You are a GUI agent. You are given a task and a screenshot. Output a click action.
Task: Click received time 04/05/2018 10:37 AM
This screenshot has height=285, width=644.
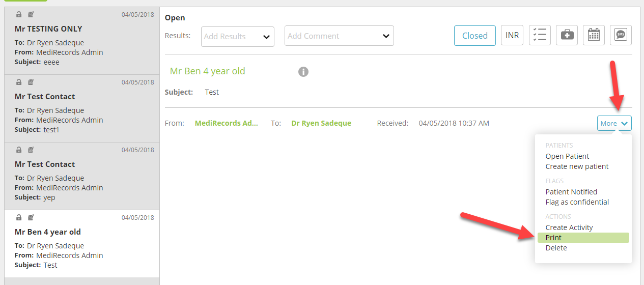pos(454,123)
